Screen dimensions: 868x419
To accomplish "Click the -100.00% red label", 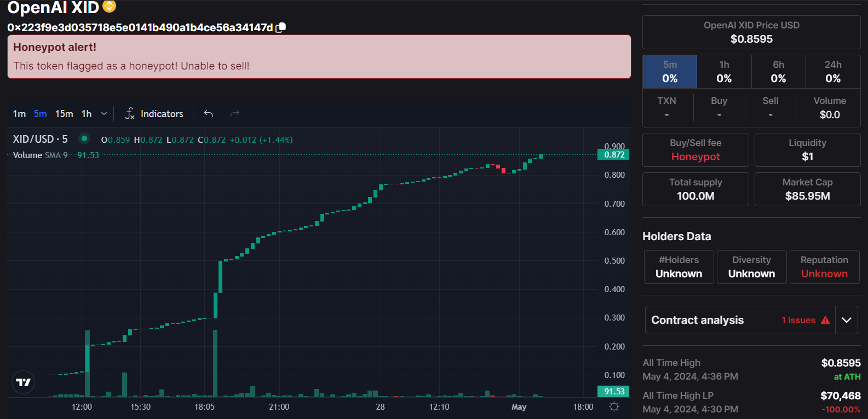I will (841, 410).
